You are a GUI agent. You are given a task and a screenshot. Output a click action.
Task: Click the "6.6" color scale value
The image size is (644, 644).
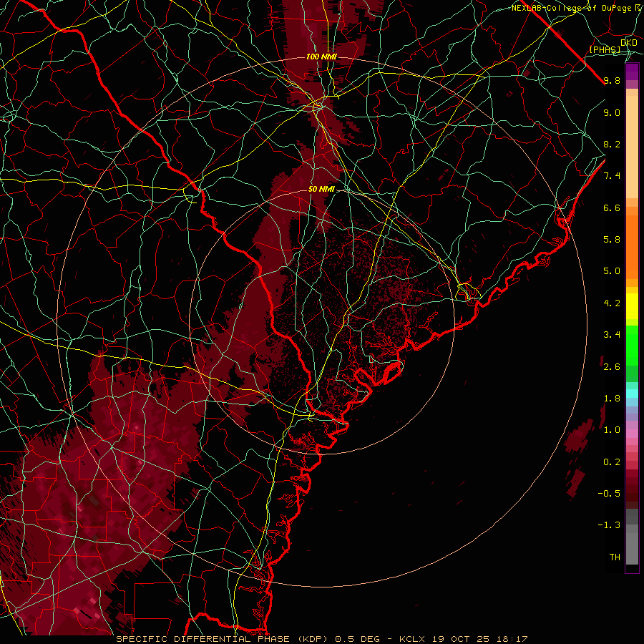[x=612, y=208]
